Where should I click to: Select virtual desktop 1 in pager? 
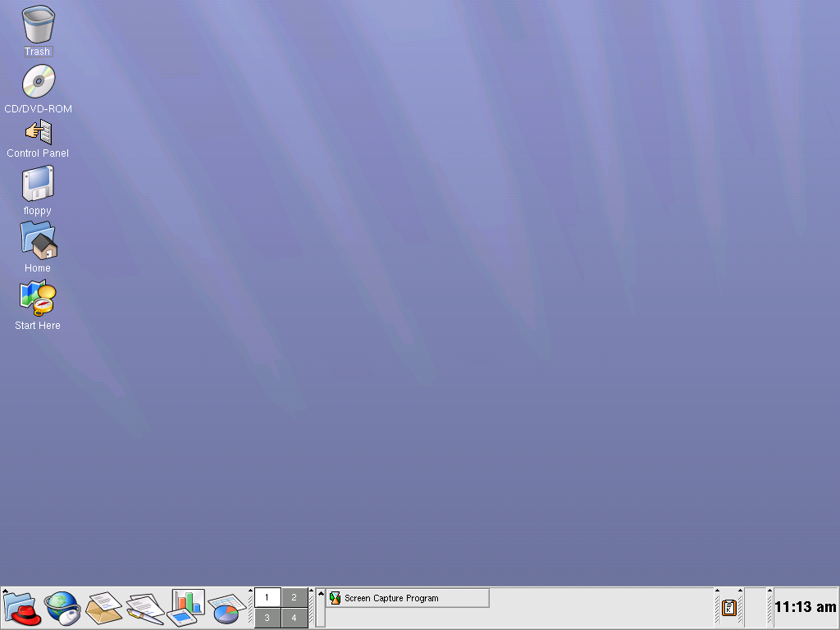tap(267, 597)
